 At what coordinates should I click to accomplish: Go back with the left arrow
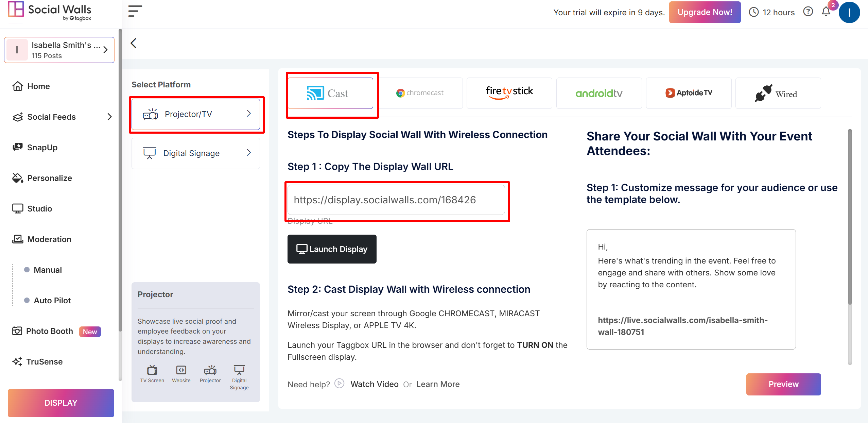coord(134,43)
